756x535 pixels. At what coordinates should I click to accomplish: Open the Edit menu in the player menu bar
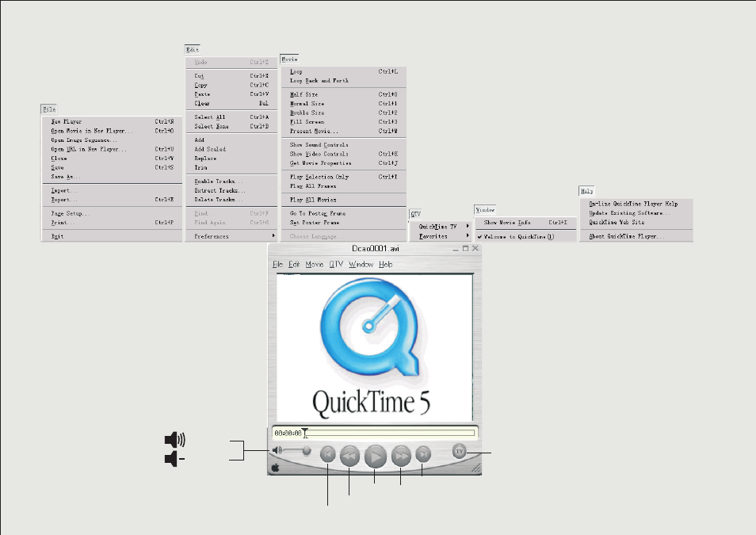(294, 265)
